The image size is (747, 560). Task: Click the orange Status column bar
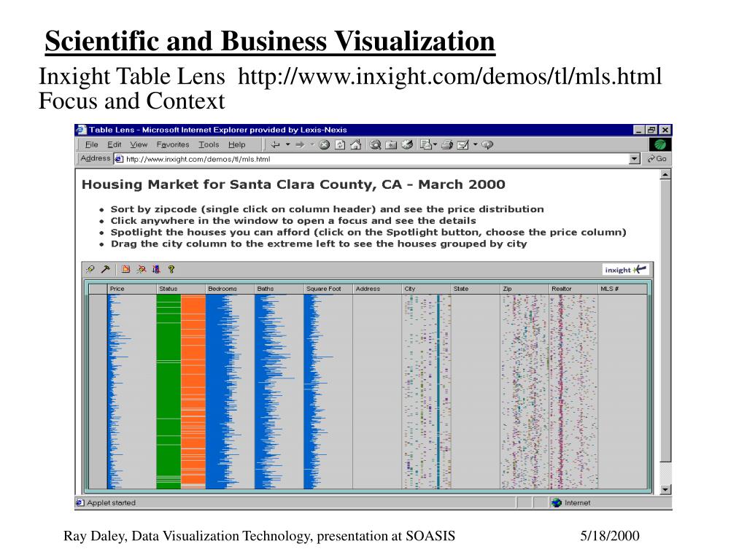click(193, 392)
